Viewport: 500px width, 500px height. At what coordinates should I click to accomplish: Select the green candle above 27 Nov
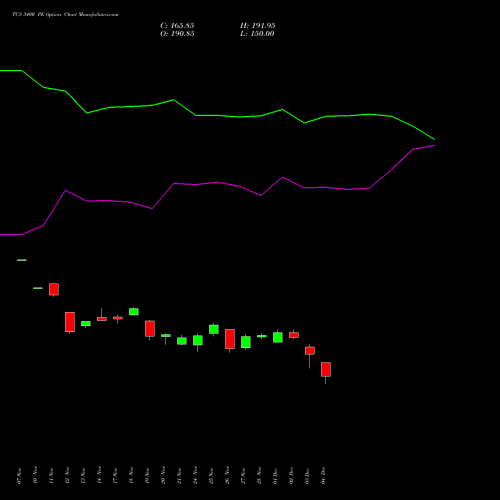pos(246,342)
